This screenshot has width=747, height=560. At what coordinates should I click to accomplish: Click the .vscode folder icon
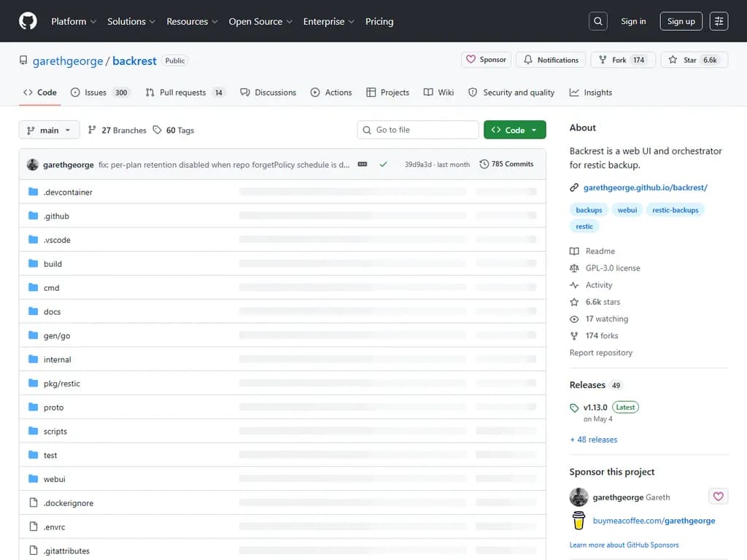click(33, 239)
